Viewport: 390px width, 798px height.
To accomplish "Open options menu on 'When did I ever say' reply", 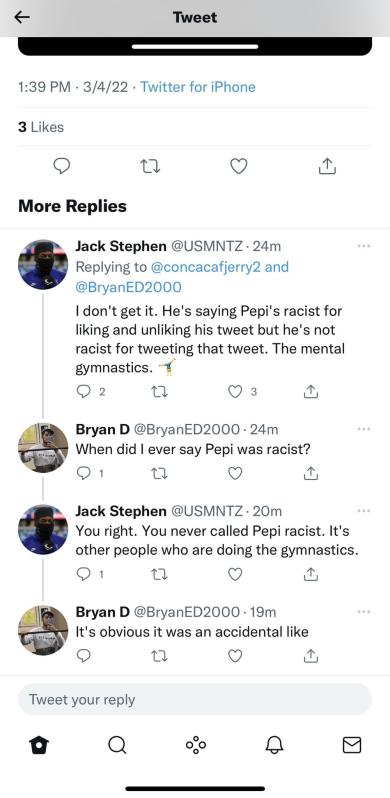I will (364, 429).
